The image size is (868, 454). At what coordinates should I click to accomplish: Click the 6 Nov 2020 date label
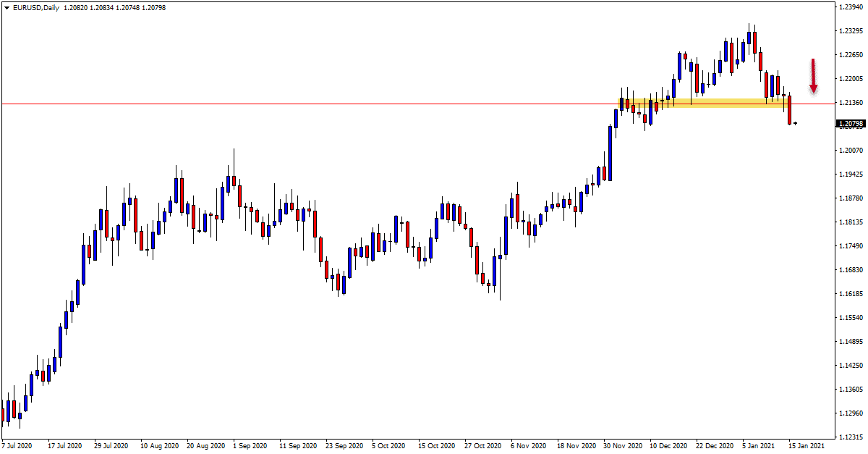[527, 446]
